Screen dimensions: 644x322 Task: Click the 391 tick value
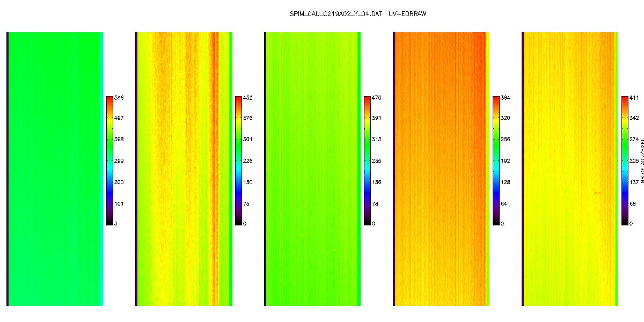[x=376, y=118]
